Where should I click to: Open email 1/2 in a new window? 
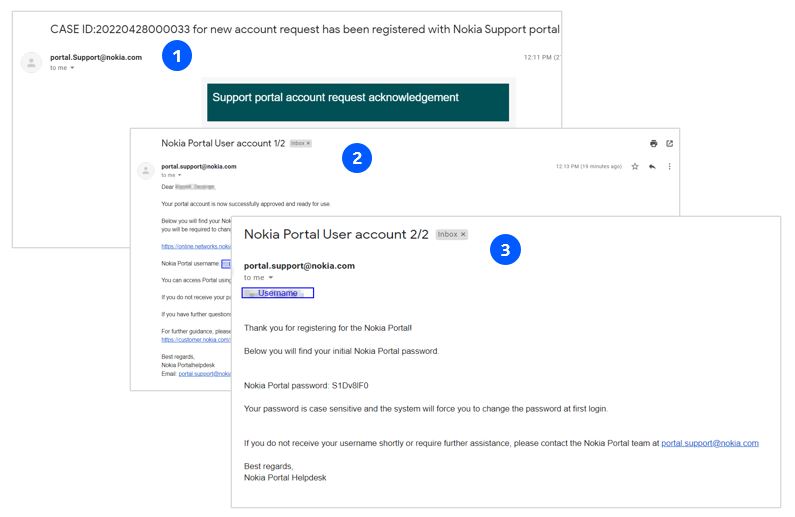[x=669, y=143]
